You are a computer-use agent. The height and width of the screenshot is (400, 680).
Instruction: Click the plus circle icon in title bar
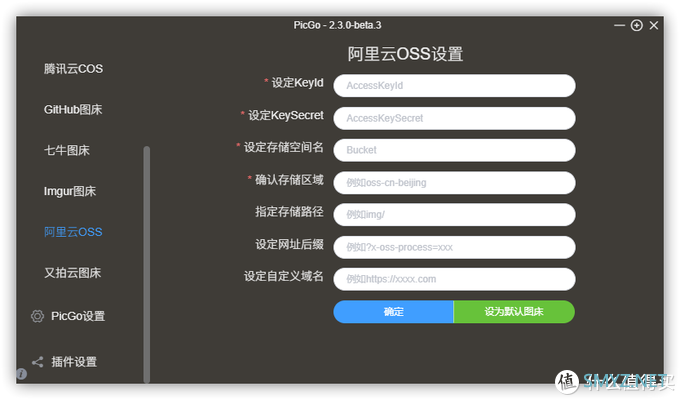(637, 26)
